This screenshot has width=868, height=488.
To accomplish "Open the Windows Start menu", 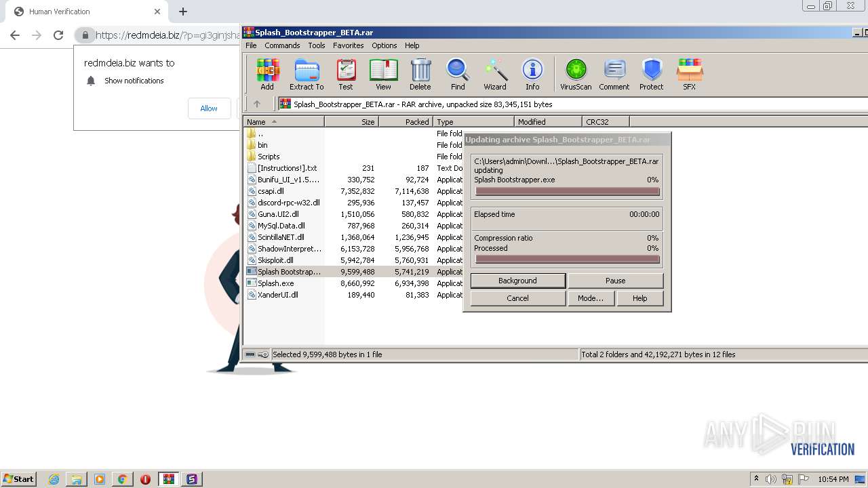I will point(18,479).
